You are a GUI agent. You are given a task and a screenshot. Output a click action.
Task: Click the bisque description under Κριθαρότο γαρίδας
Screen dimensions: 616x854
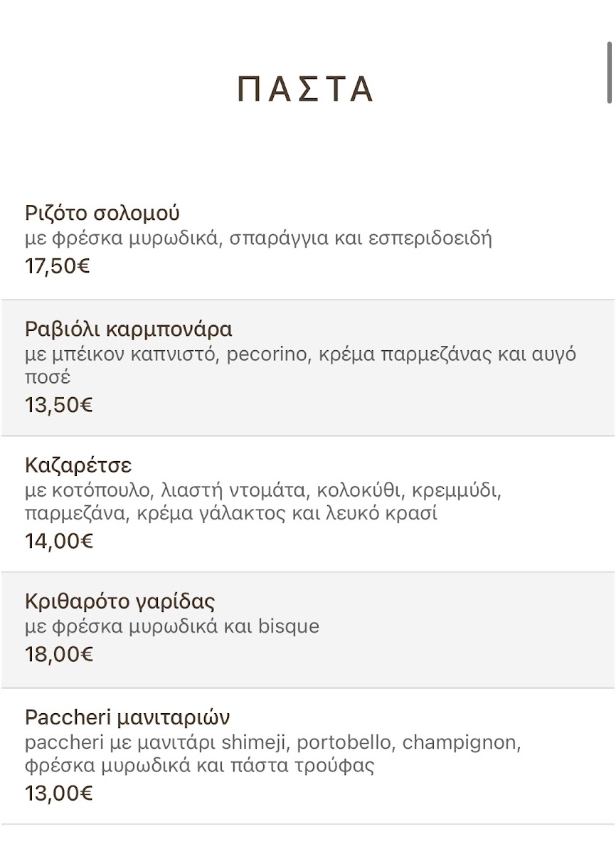[172, 626]
